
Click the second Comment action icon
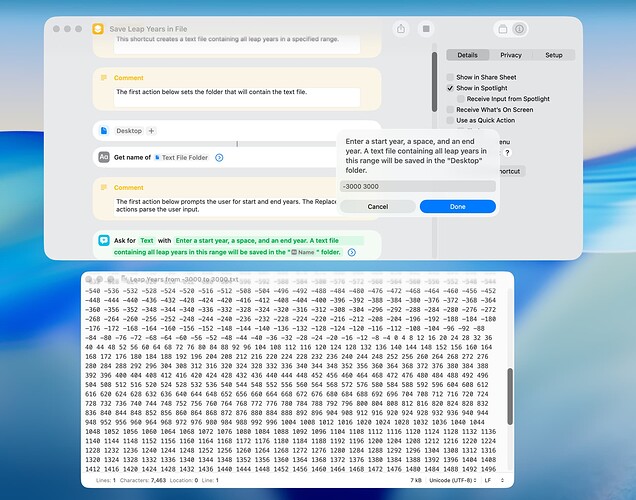104,187
